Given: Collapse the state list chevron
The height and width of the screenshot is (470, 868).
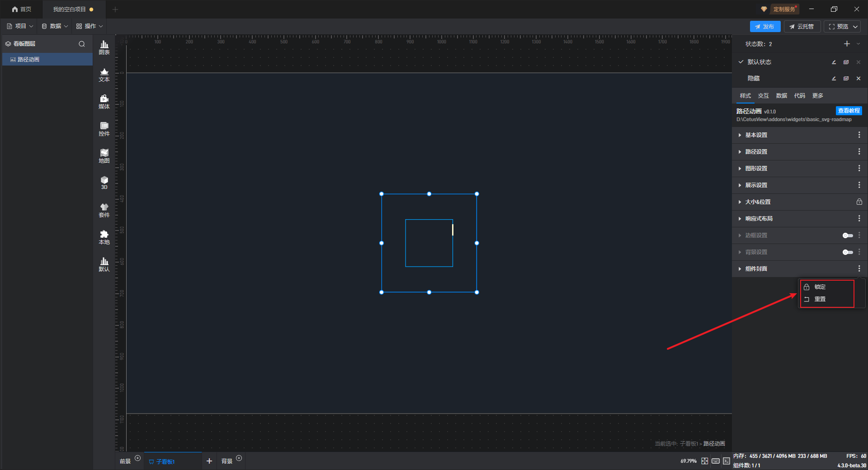Looking at the screenshot, I should click(x=858, y=44).
